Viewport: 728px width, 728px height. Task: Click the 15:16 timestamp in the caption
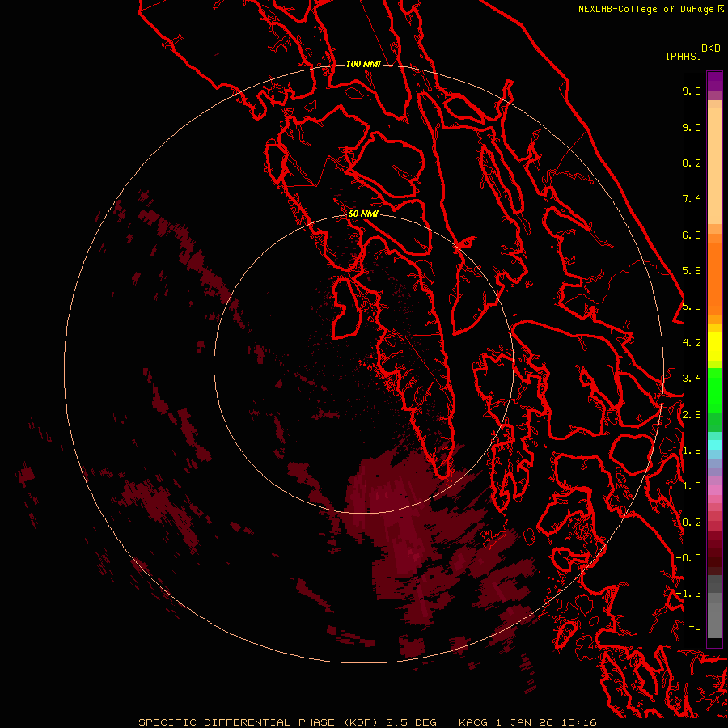tap(578, 722)
